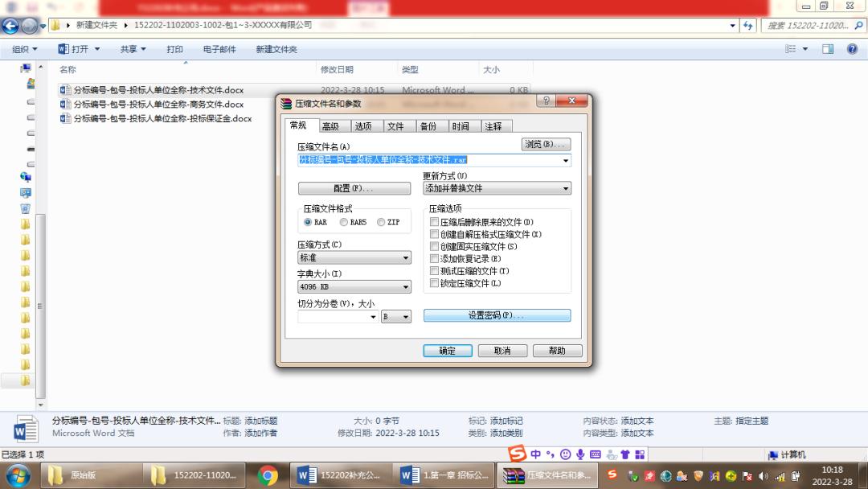The width and height of the screenshot is (868, 489).
Task: Open Sogou IME toolbox grid icon
Action: 640,454
